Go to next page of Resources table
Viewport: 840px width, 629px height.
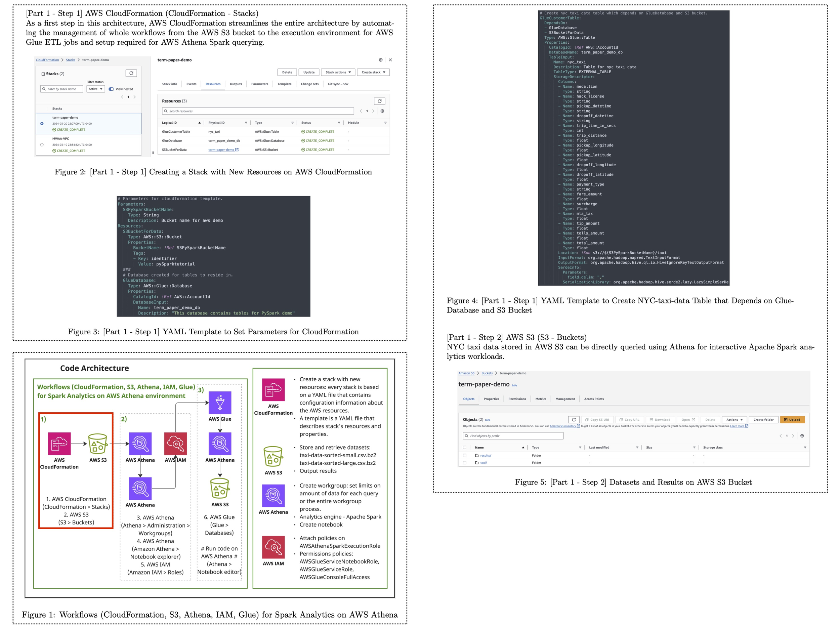coord(373,111)
